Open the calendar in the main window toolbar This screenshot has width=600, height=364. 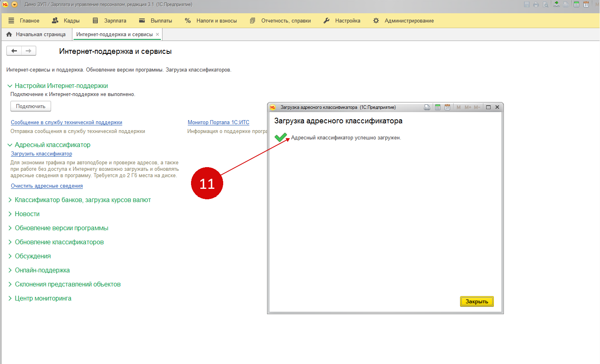click(586, 4)
